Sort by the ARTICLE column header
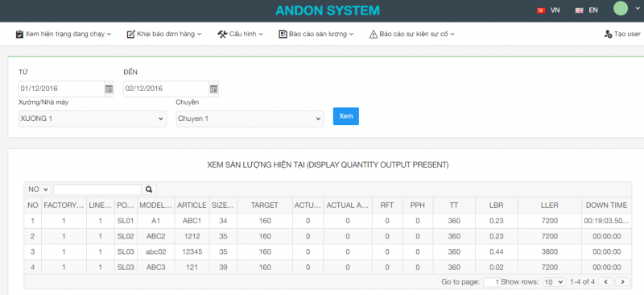The height and width of the screenshot is (295, 644). point(192,205)
